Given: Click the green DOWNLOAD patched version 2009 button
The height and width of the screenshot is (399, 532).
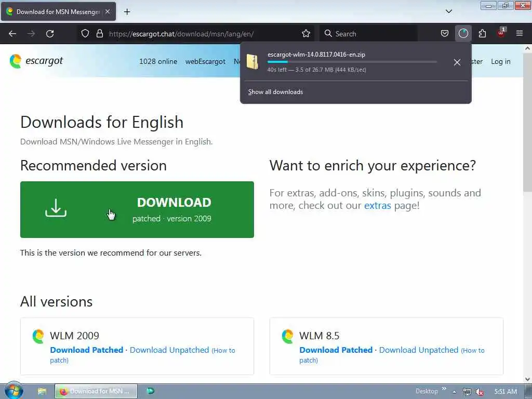Looking at the screenshot, I should (137, 209).
